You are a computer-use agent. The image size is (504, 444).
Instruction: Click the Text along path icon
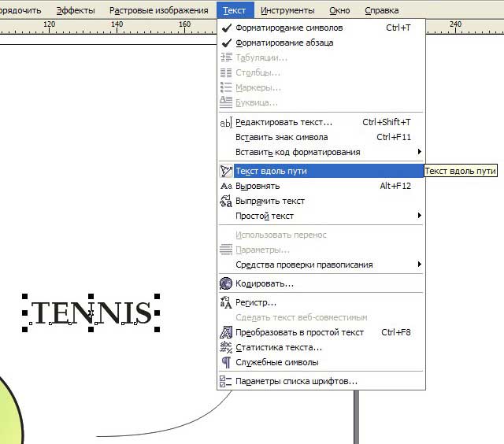226,171
